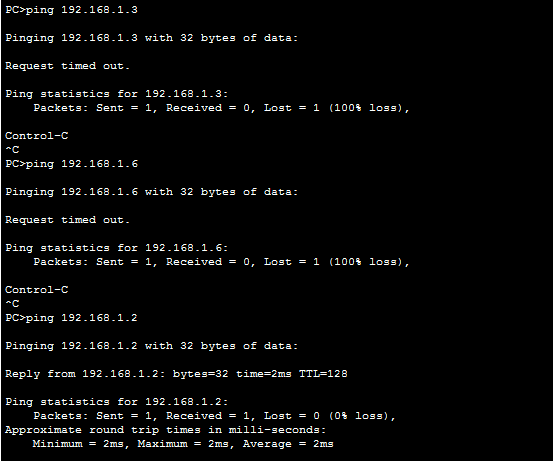Click the '0% loss' packets line
553x461 pixels.
[x=214, y=416]
